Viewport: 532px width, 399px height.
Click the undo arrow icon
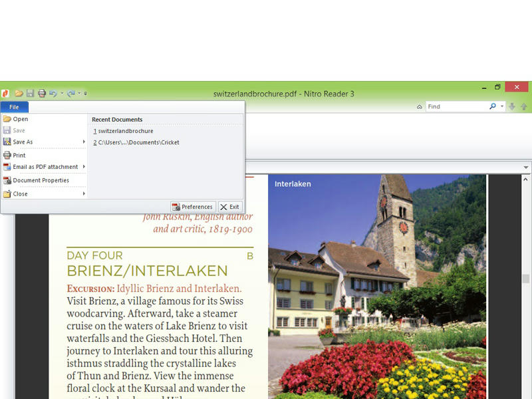click(x=53, y=93)
